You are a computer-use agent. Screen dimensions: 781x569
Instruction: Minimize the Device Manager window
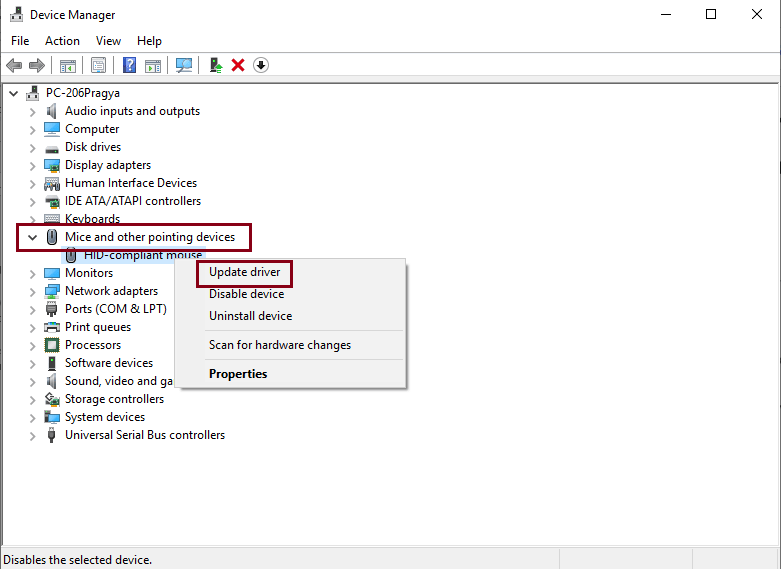point(666,14)
